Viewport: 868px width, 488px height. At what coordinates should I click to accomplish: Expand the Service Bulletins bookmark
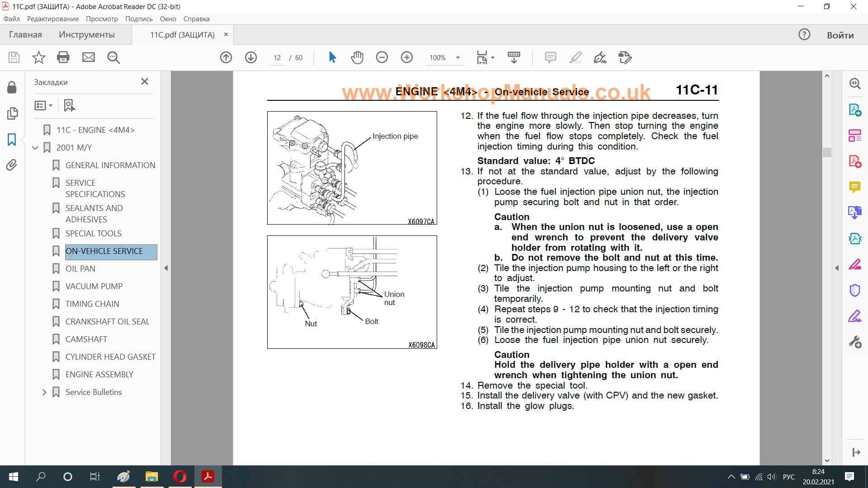44,392
